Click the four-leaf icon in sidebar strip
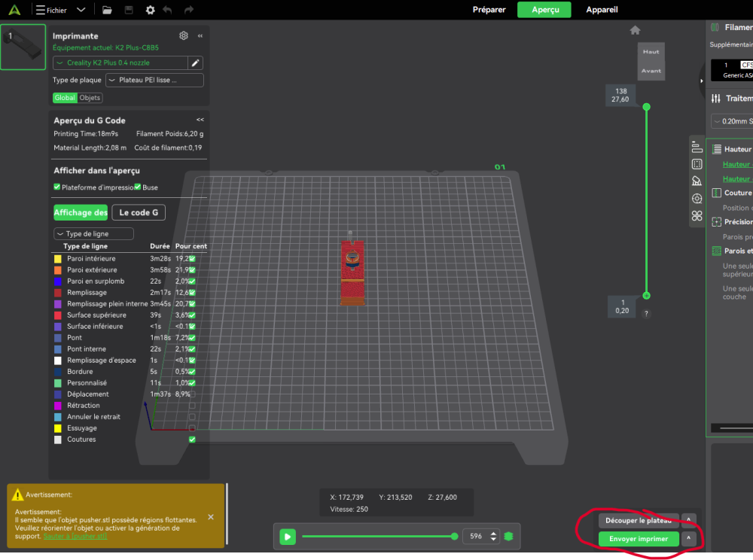 [x=697, y=215]
